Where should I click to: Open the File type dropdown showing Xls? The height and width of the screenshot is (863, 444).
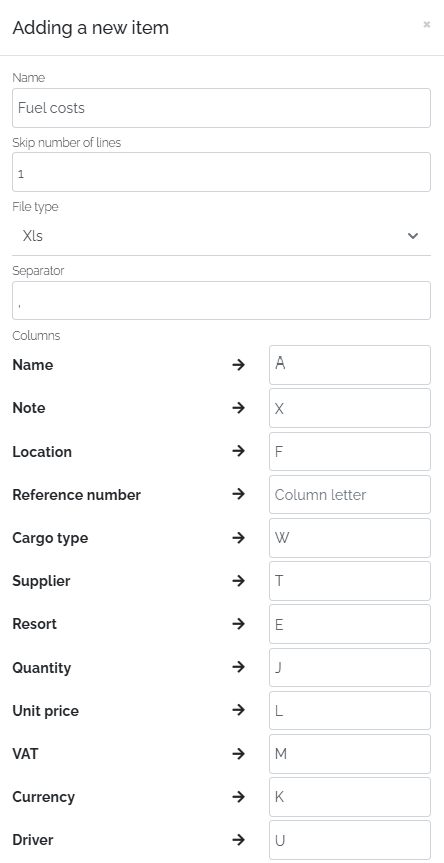(221, 236)
